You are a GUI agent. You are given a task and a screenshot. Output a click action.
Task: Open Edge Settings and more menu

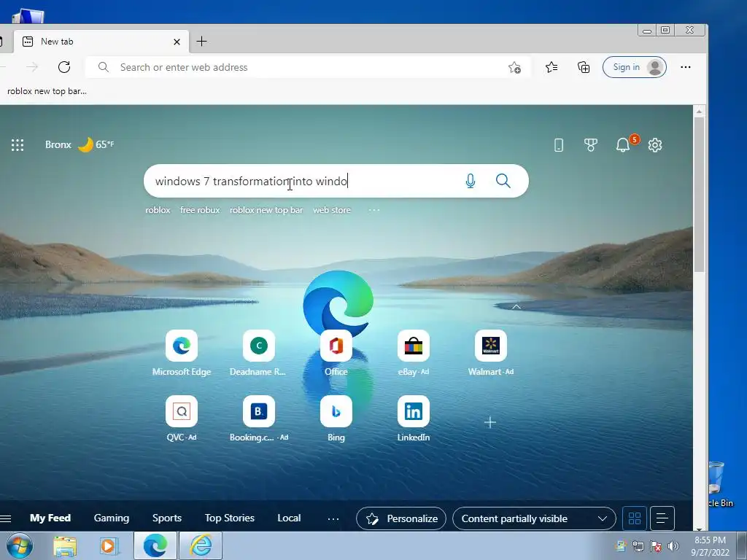point(686,67)
